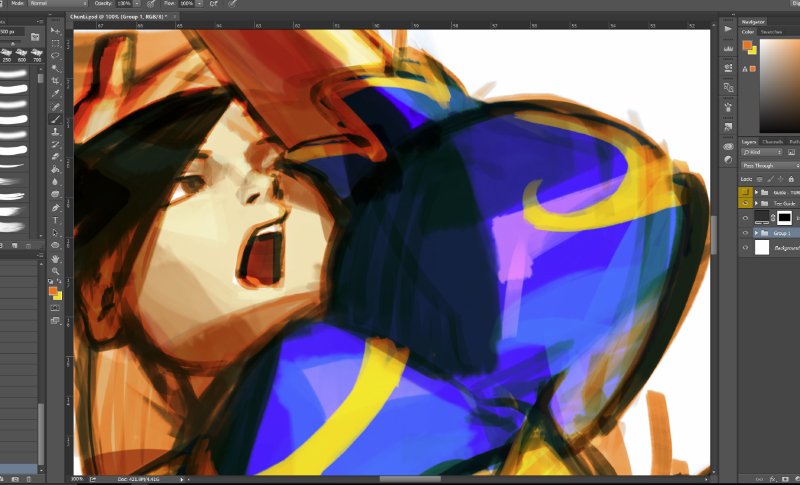Select the Hand tool
Screen dimensions: 800x485
tap(55, 259)
